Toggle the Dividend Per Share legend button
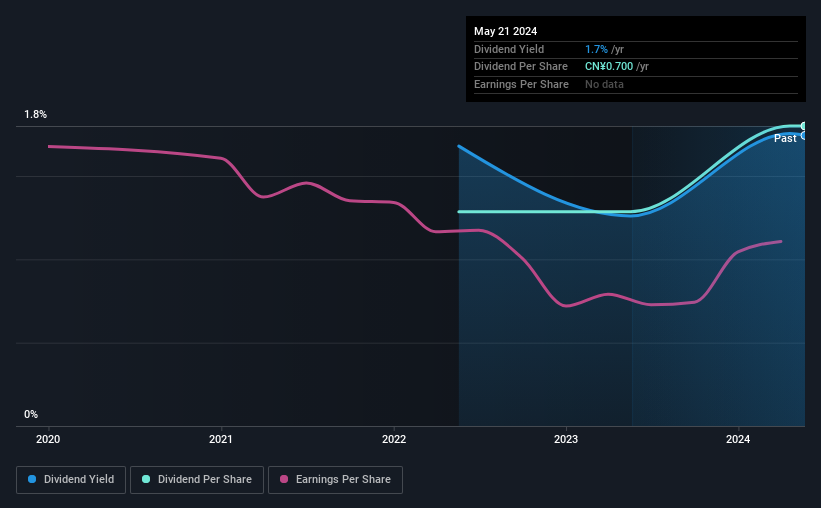This screenshot has width=821, height=508. (197, 480)
